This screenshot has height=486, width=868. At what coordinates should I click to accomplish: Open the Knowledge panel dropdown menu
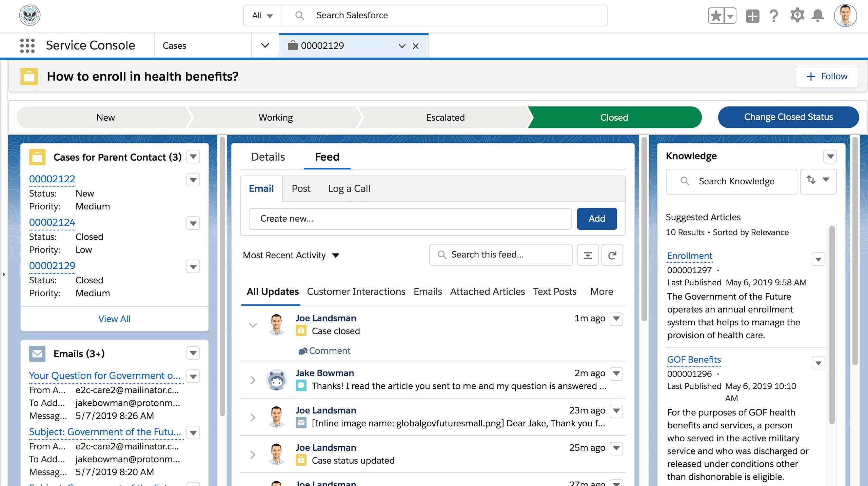click(x=830, y=156)
